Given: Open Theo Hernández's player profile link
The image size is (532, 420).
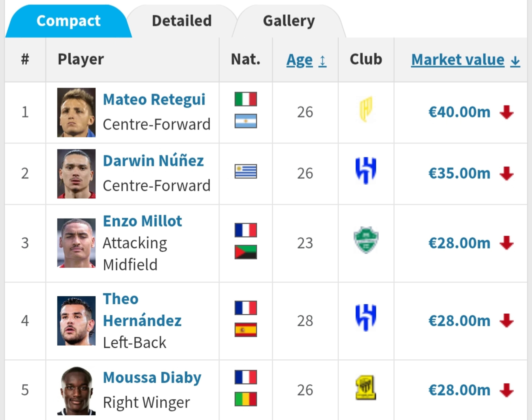Looking at the screenshot, I should point(142,310).
